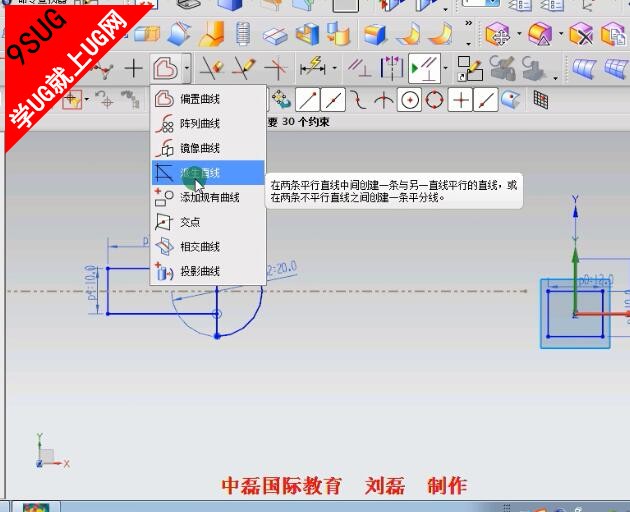This screenshot has width=630, height=512.
Task: Toggle the Show All Constraints button
Action: pos(424,68)
